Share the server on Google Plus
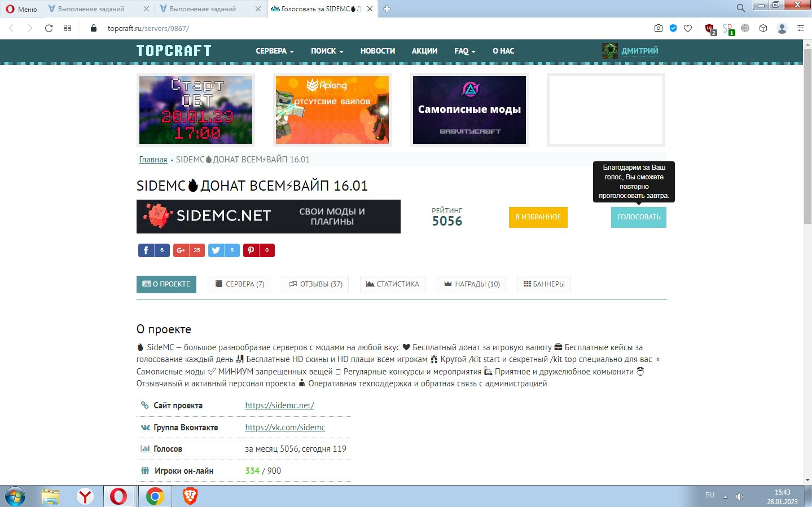This screenshot has width=812, height=507. pos(189,250)
